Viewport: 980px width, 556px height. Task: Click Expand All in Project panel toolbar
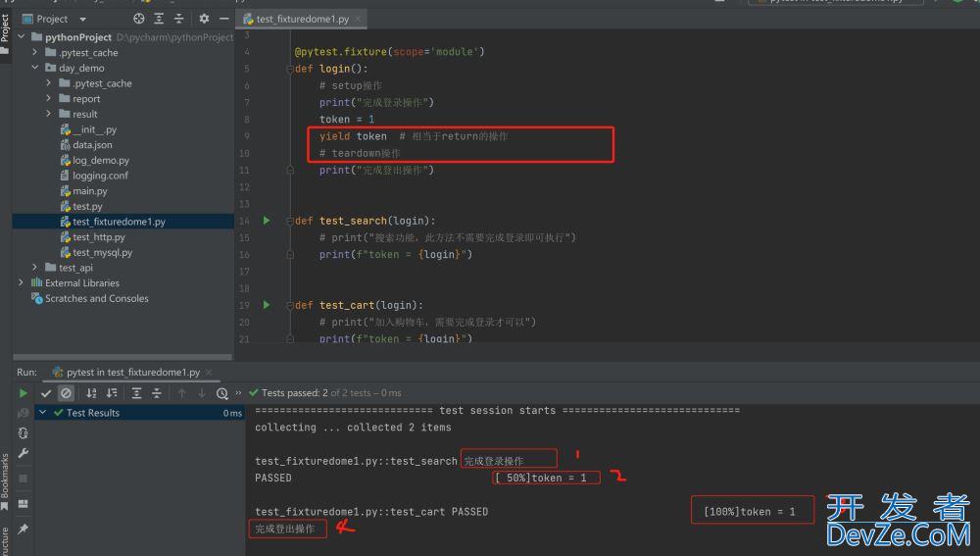pyautogui.click(x=159, y=19)
